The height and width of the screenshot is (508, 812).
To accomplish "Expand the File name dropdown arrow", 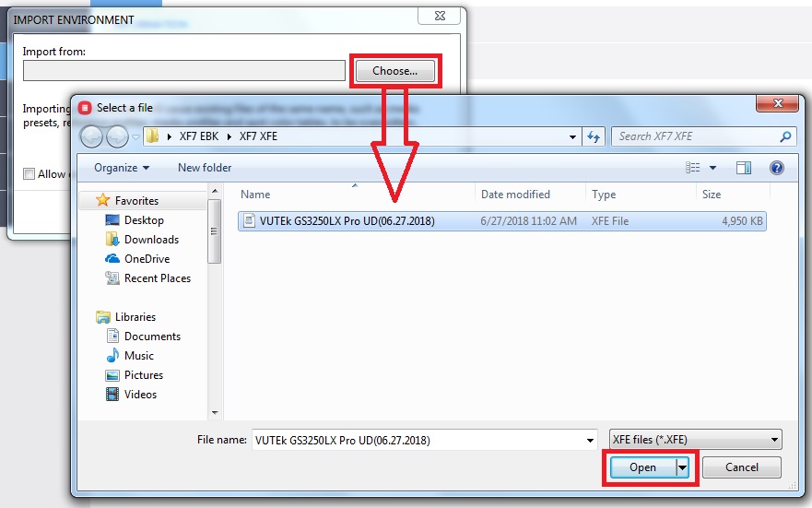I will tap(590, 440).
